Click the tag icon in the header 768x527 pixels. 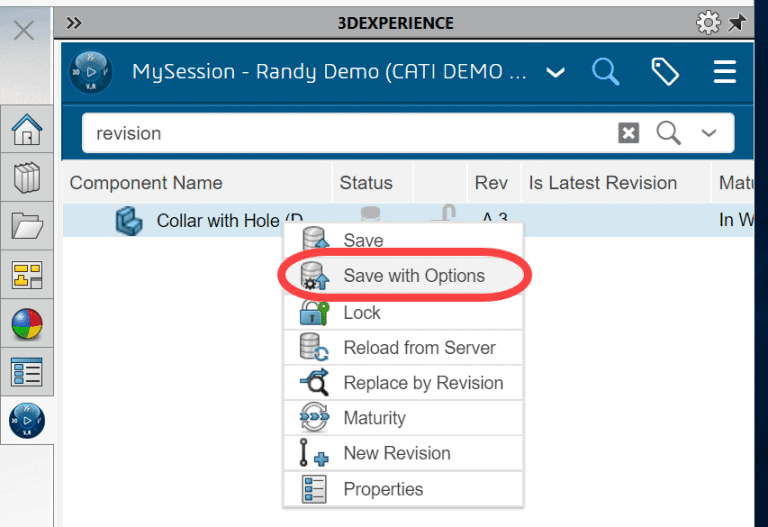pyautogui.click(x=665, y=72)
